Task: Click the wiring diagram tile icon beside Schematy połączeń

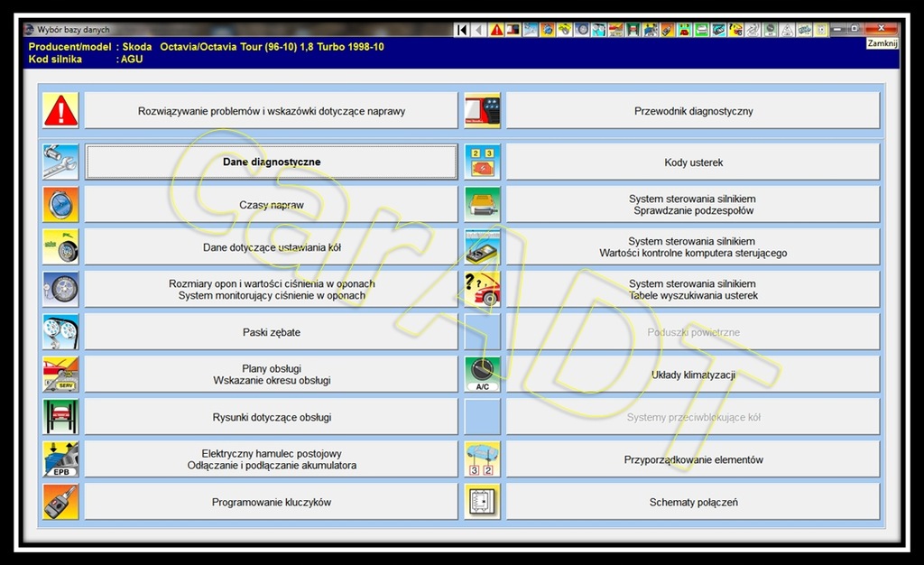Action: (x=482, y=502)
